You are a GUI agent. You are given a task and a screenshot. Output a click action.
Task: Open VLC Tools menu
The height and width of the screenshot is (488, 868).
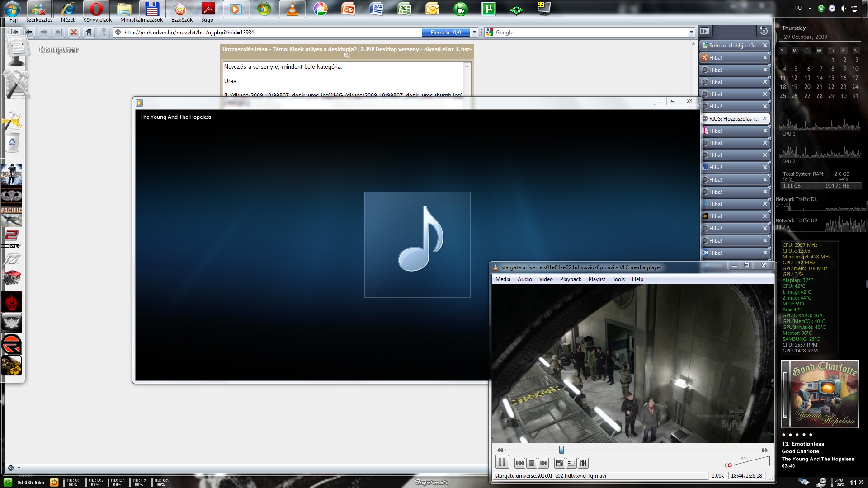tap(618, 279)
